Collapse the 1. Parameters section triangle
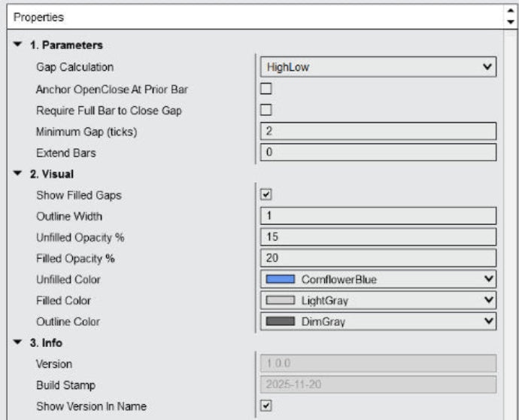Screen dimensions: 519x420 [x=17, y=45]
